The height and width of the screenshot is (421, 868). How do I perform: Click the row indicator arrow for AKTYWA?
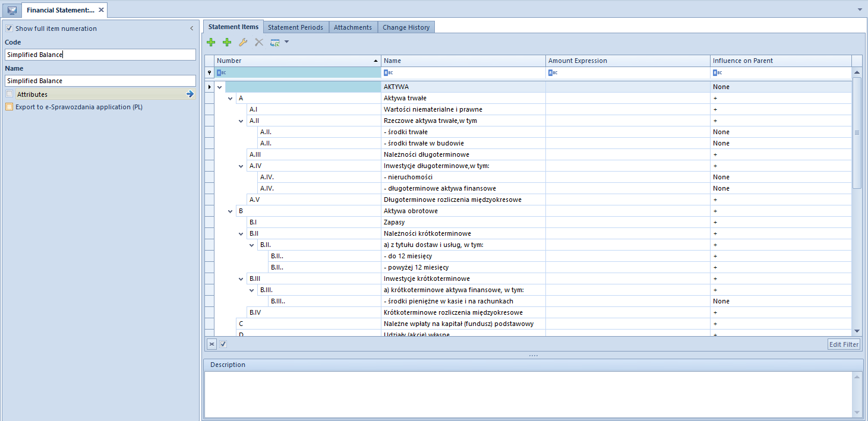[209, 87]
